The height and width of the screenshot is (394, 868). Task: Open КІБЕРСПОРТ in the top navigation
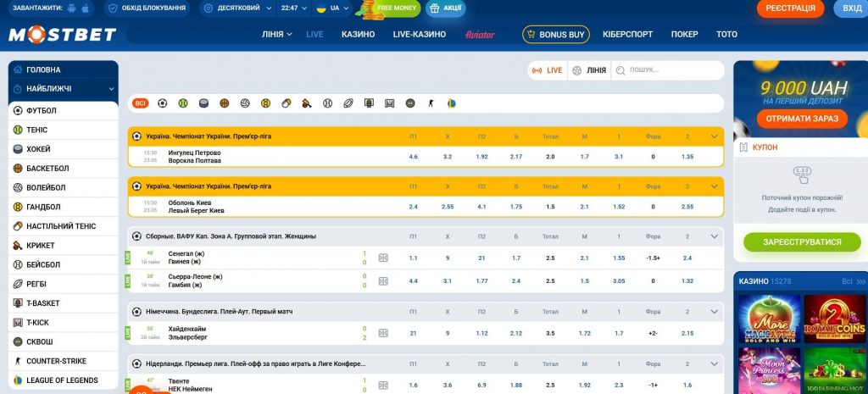pyautogui.click(x=628, y=34)
